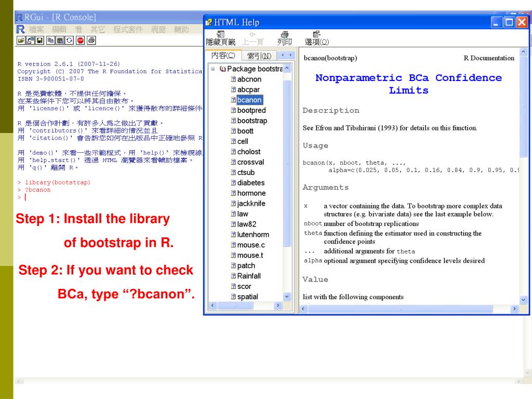Click the documentation pane scroll-right arrow
Image resolution: width=532 pixels, height=399 pixels.
click(x=514, y=309)
